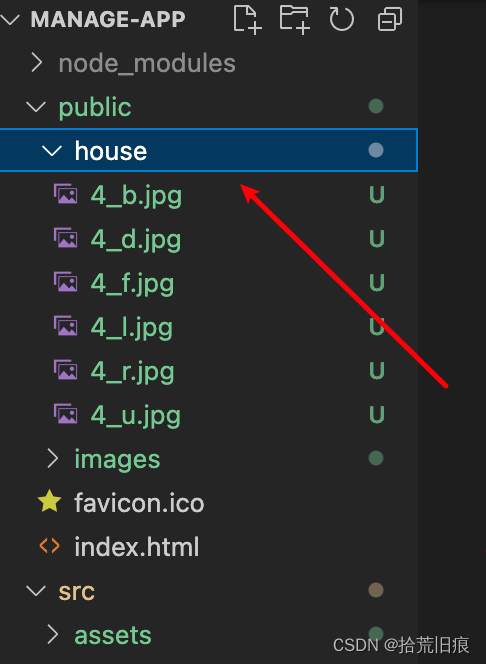Click the New Folder icon
Image resolution: width=486 pixels, height=664 pixels.
pyautogui.click(x=295, y=19)
